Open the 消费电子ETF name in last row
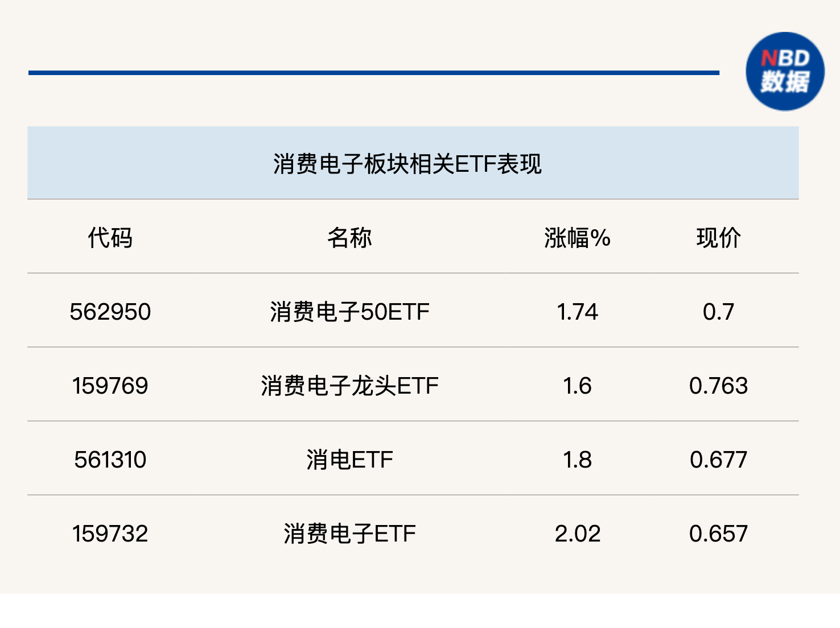Viewport: 840px width, 628px height. tap(349, 534)
